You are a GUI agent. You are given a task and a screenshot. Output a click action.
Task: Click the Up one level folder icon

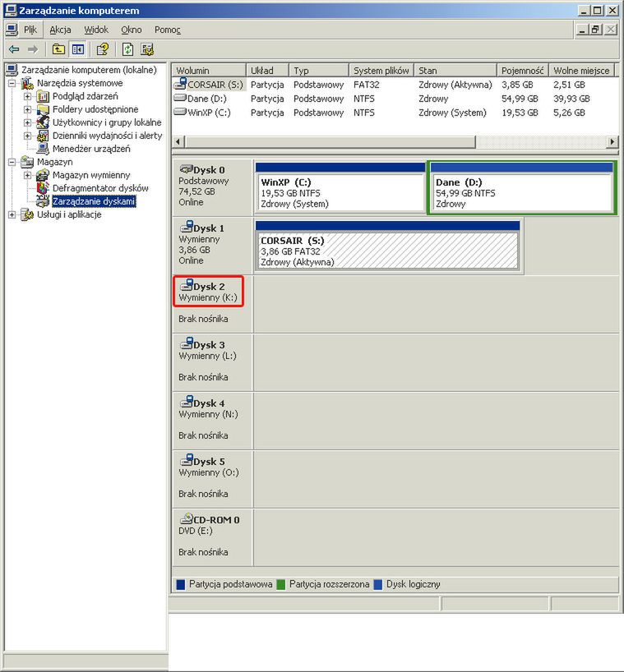click(58, 49)
